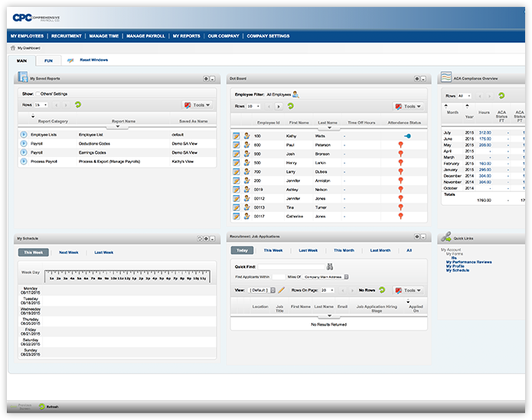Open My Performance Reviews quick link
Screen dimensions: 532x420
pyautogui.click(x=469, y=262)
